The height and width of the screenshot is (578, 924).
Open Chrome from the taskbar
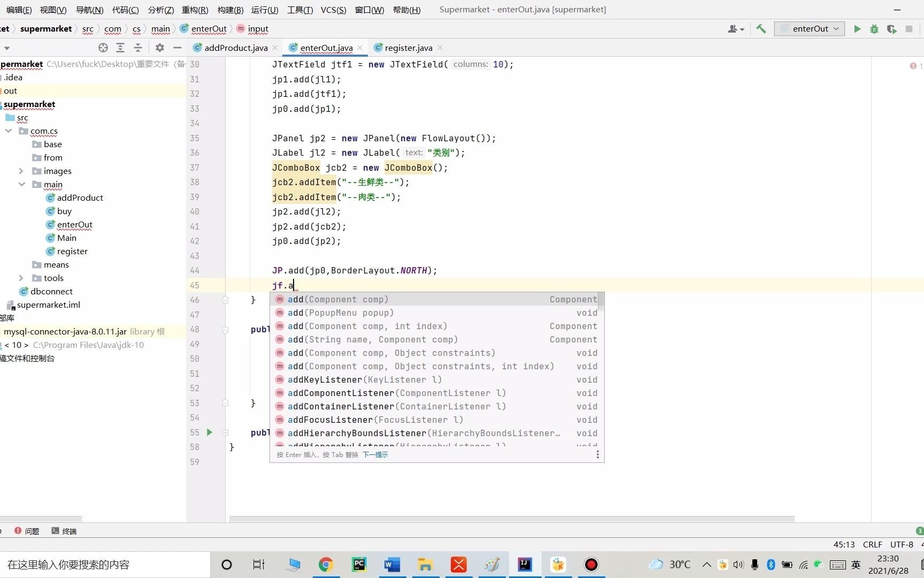326,565
